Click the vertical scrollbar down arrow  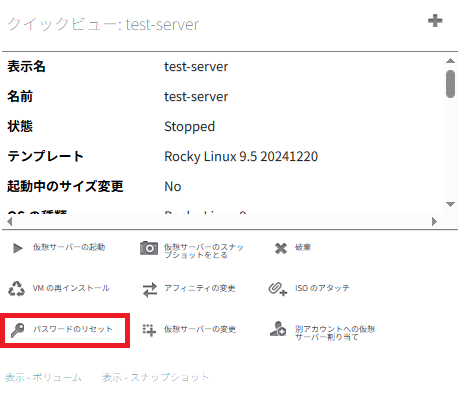450,204
